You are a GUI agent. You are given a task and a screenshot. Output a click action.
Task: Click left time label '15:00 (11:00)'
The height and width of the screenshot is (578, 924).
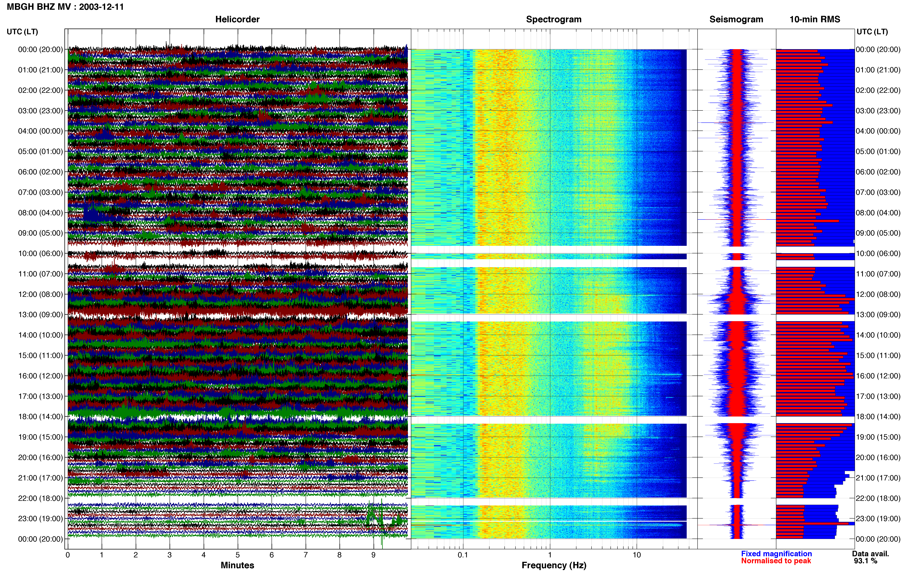coord(41,356)
